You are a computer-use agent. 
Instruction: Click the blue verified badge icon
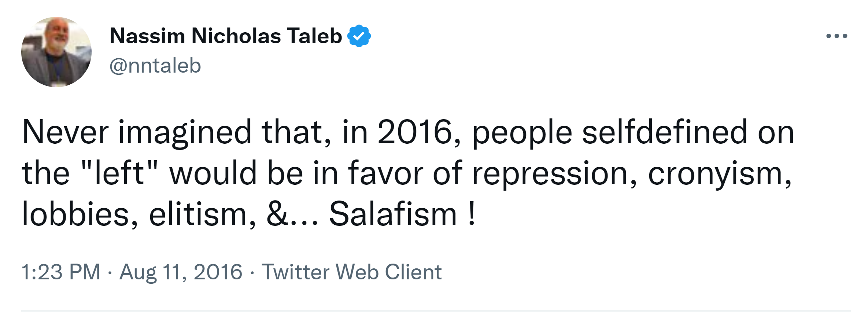click(359, 36)
